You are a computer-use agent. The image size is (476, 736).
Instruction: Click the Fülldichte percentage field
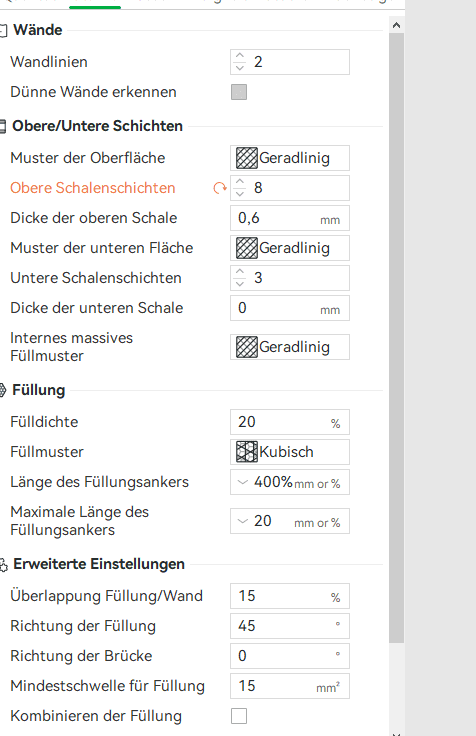pos(290,422)
